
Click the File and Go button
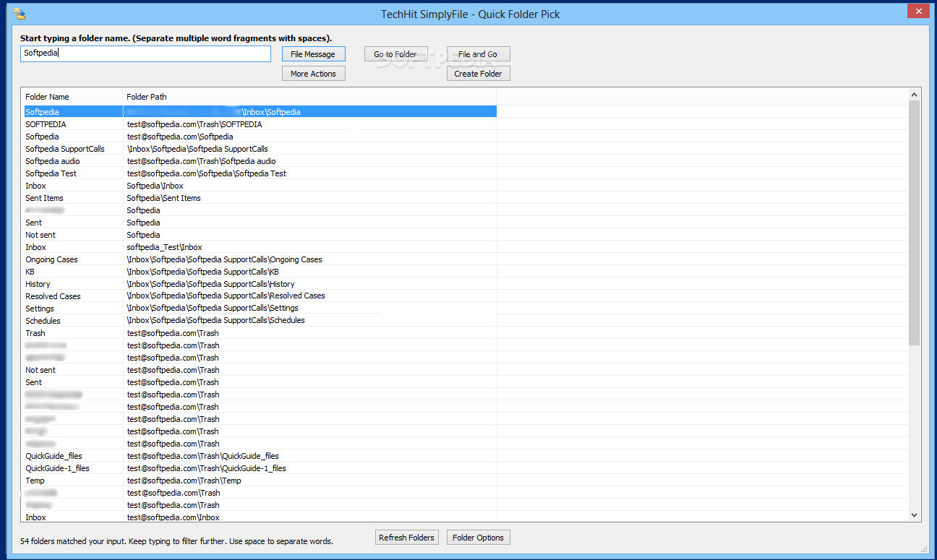click(478, 54)
